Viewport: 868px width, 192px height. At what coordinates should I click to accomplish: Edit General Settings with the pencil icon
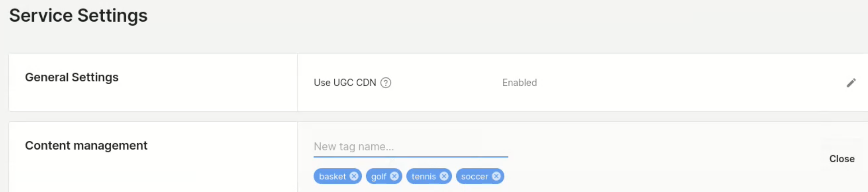click(851, 83)
